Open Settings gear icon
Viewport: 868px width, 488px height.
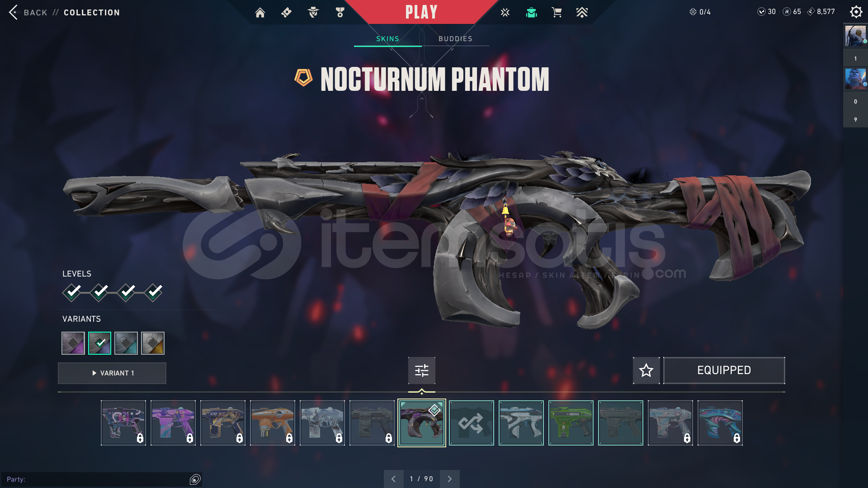coord(856,12)
